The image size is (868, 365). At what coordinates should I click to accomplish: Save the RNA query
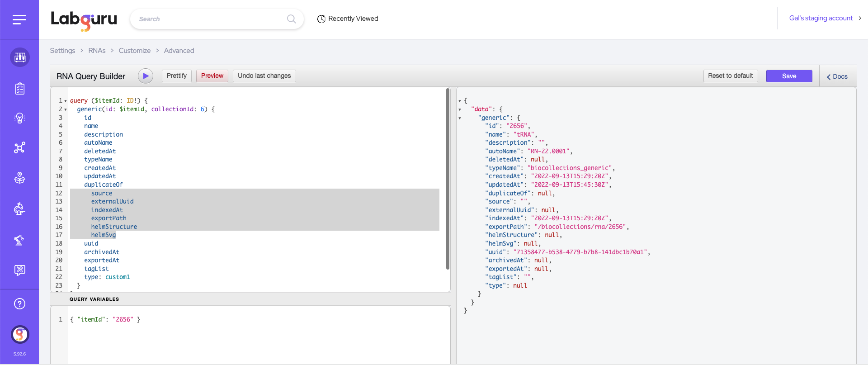point(789,76)
